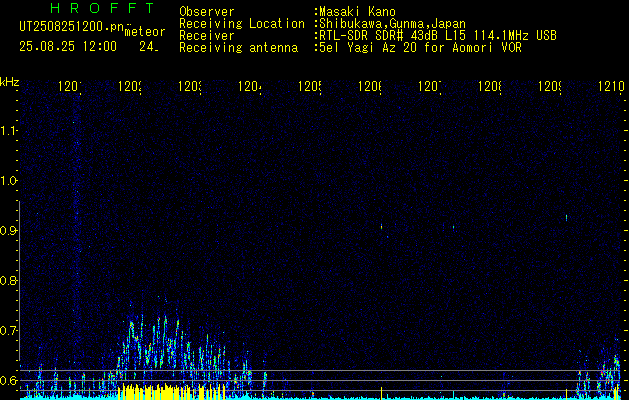629x400 pixels.
Task: Click the meteor echo blip just after 1206
Action: pos(381,227)
